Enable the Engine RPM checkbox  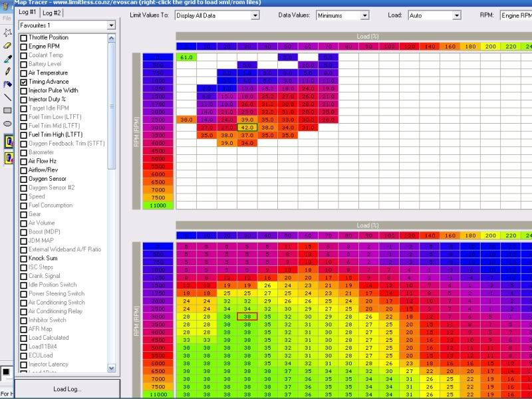tap(23, 47)
